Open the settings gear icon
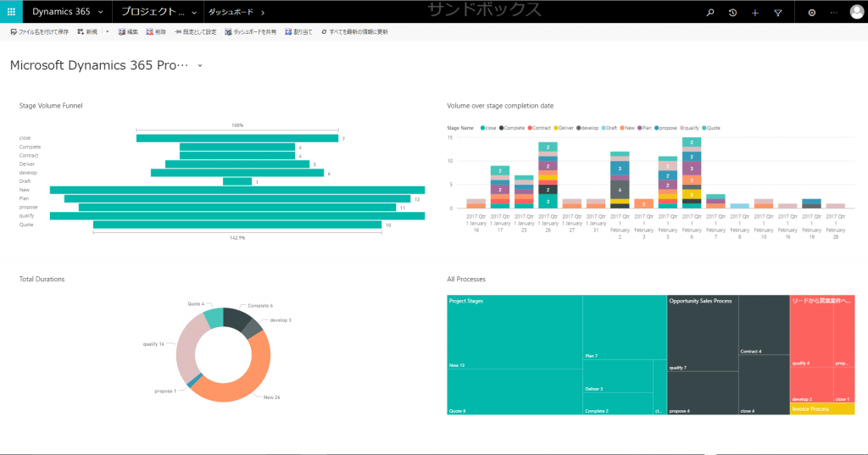The width and height of the screenshot is (868, 455). [811, 12]
